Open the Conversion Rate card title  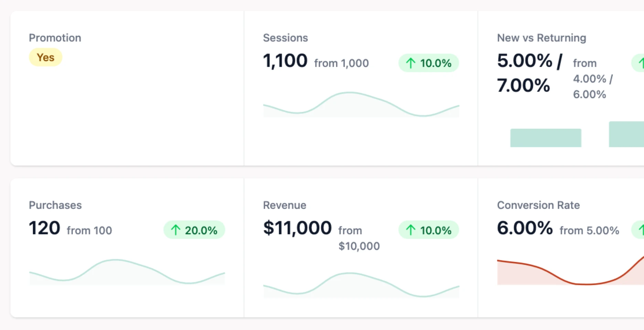coord(538,205)
